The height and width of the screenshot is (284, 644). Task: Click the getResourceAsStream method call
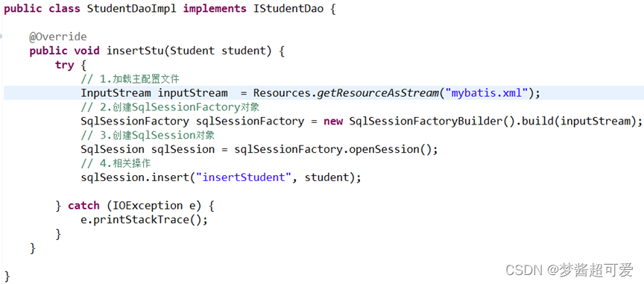tap(377, 93)
